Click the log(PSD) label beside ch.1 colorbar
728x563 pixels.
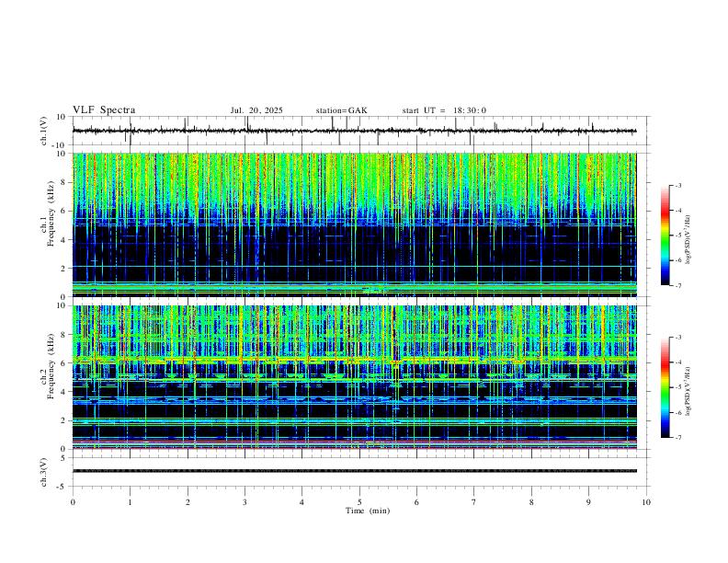pyautogui.click(x=688, y=239)
